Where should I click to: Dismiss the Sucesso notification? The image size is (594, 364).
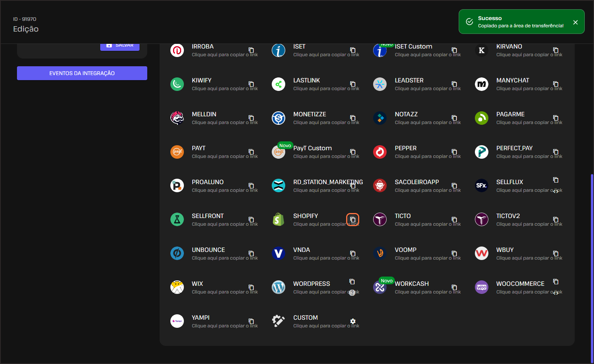coord(575,22)
